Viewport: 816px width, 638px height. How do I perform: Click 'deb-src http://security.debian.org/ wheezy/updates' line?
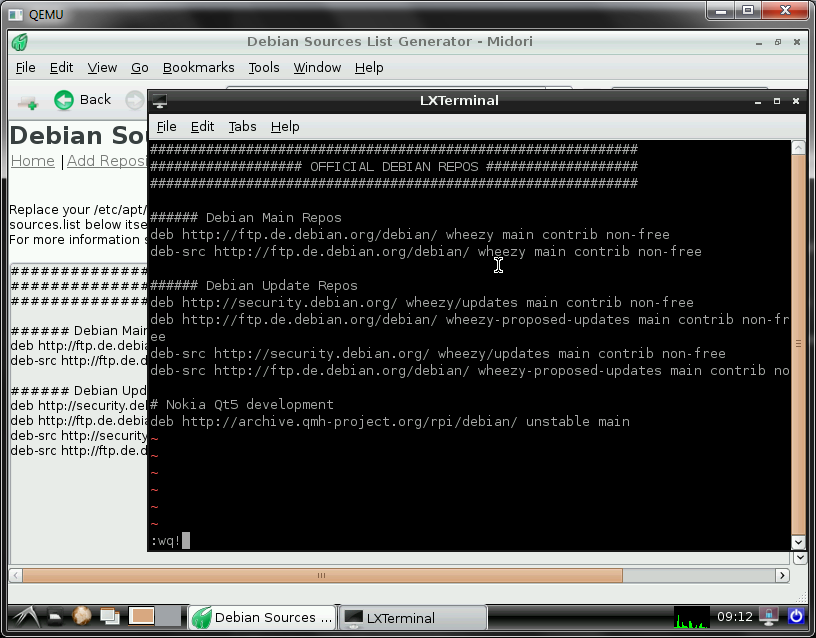pyautogui.click(x=438, y=353)
